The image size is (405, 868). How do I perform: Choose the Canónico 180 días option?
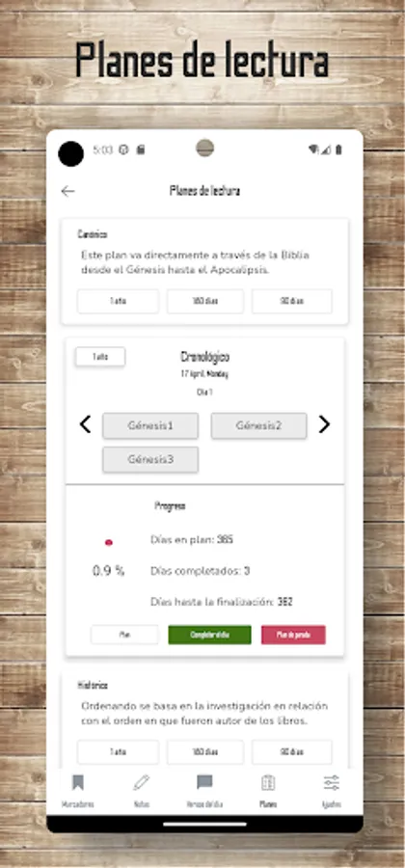tap(205, 301)
